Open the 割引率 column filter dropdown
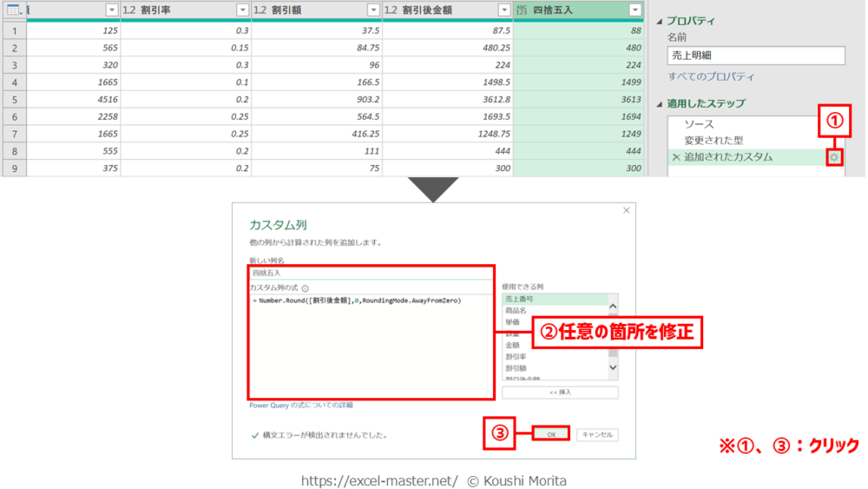Viewport: 868px width, 489px height. point(242,10)
